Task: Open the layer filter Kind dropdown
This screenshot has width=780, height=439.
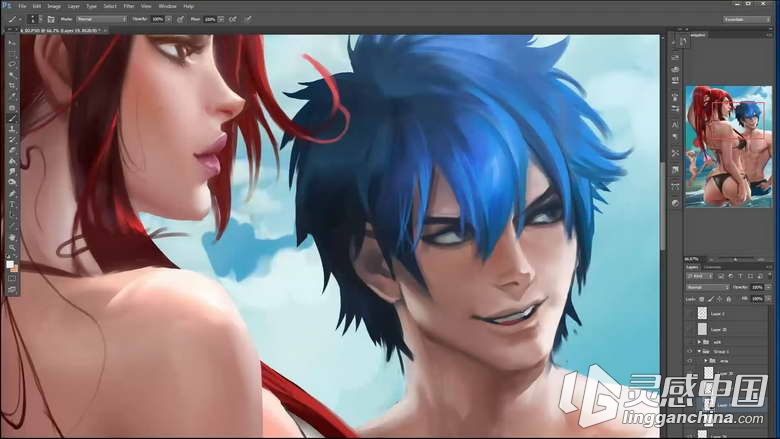Action: [x=699, y=275]
